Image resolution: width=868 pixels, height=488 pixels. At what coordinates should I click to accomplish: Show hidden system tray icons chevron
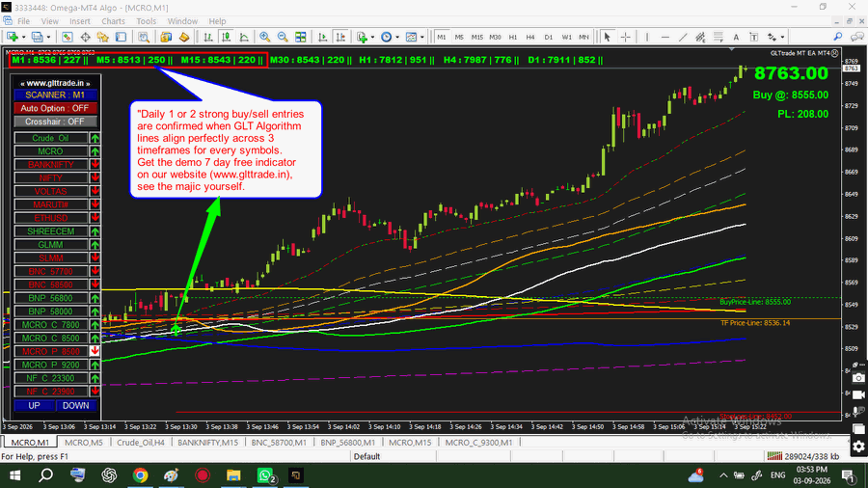(x=723, y=475)
